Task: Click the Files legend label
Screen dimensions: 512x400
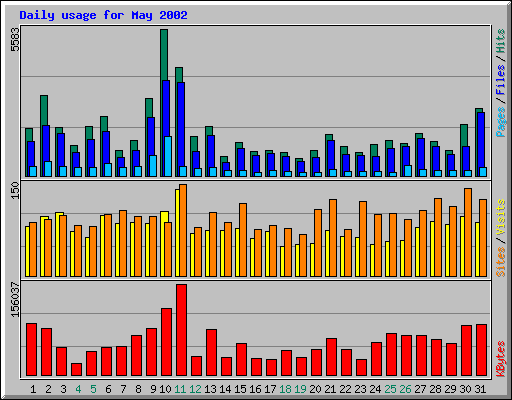Action: pos(501,80)
